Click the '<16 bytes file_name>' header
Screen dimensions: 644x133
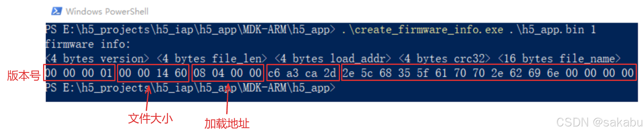[x=559, y=59]
